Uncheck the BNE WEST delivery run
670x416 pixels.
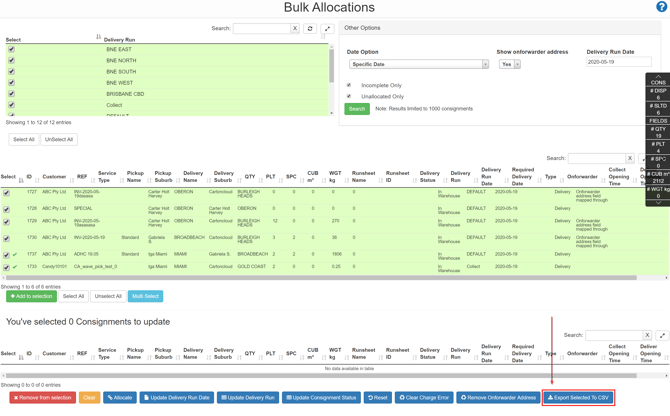(12, 82)
